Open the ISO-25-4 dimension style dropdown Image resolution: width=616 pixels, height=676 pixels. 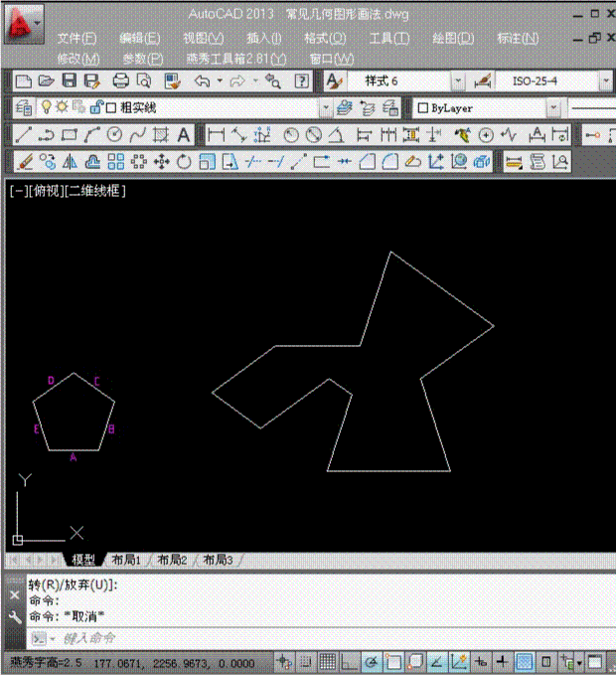tap(606, 82)
